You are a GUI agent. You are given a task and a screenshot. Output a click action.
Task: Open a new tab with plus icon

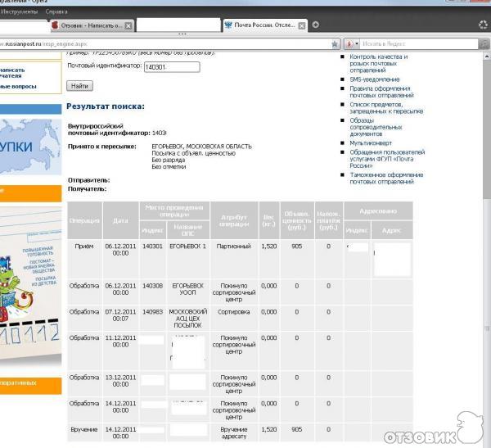click(x=316, y=25)
